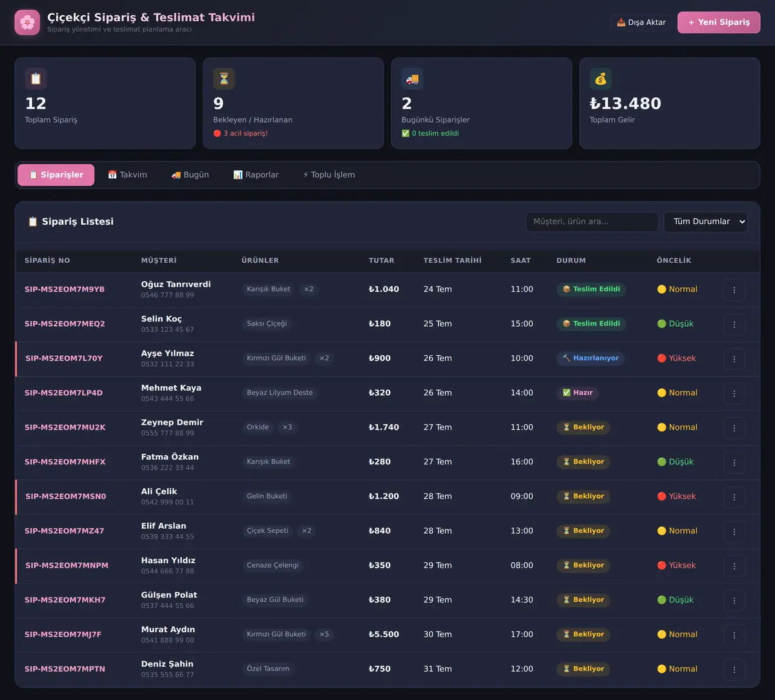Screen dimensions: 775x700
Task: Show more actions for Elif Arslan's order
Action: click(x=734, y=531)
